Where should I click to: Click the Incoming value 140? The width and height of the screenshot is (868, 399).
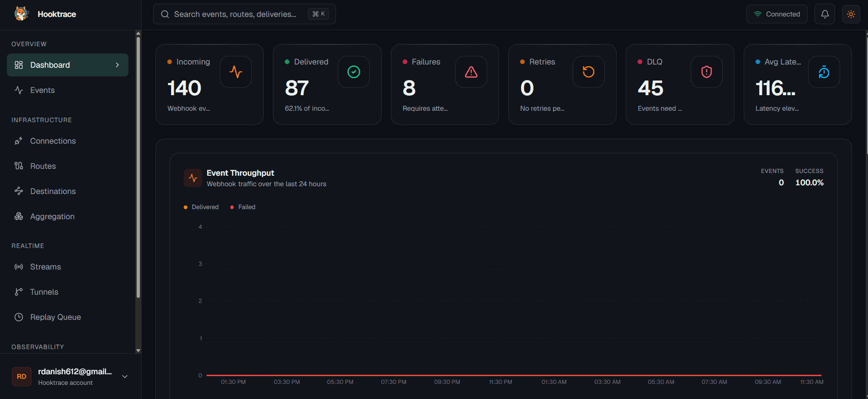point(184,88)
